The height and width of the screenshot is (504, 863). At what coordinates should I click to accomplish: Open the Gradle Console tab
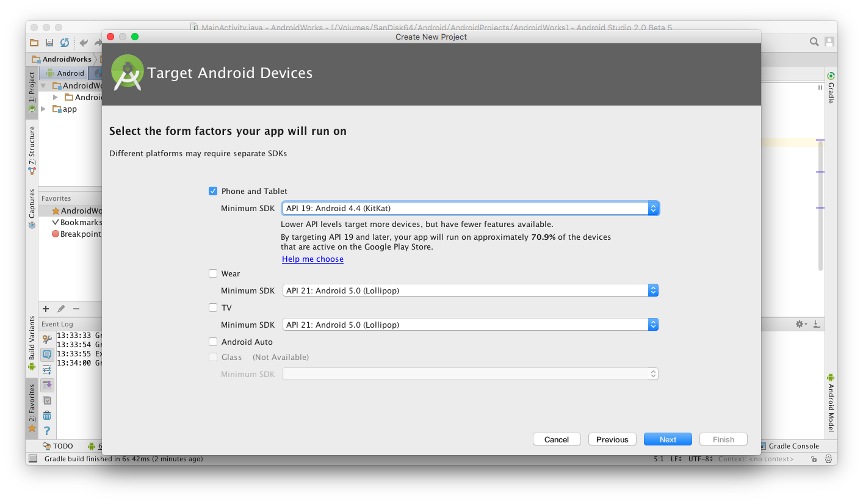click(x=789, y=446)
